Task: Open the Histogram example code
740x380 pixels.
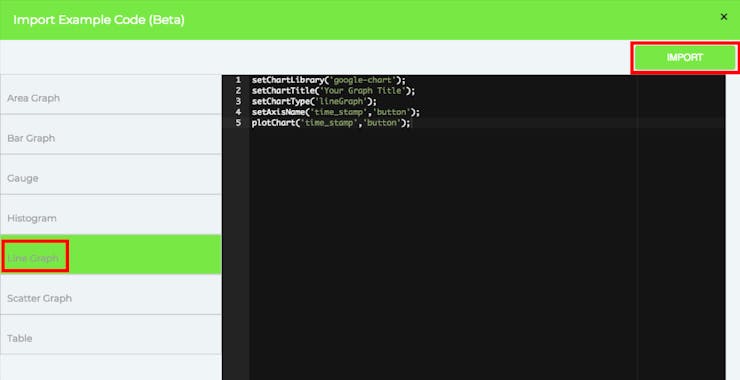Action: coord(110,218)
